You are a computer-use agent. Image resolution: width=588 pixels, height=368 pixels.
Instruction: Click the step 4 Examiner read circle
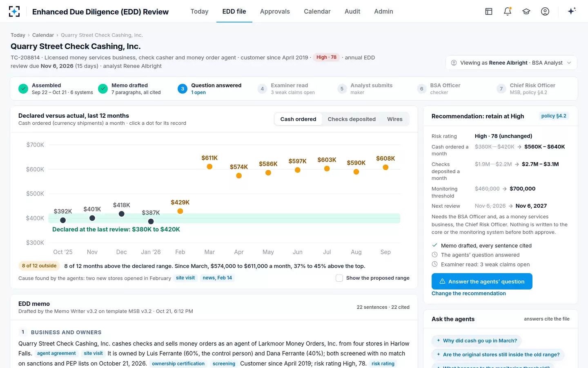click(262, 88)
